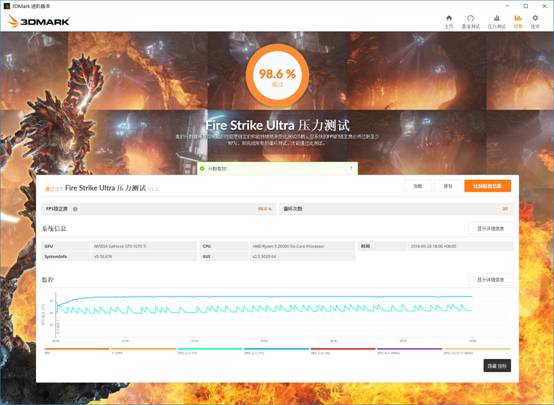This screenshot has height=405, width=554.
Task: Click the Load button beside Save
Action: point(418,186)
